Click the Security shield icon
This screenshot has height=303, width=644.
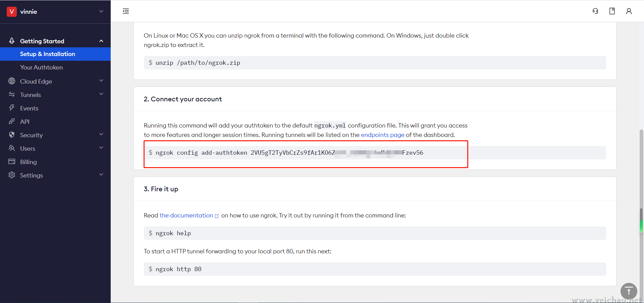pos(12,135)
